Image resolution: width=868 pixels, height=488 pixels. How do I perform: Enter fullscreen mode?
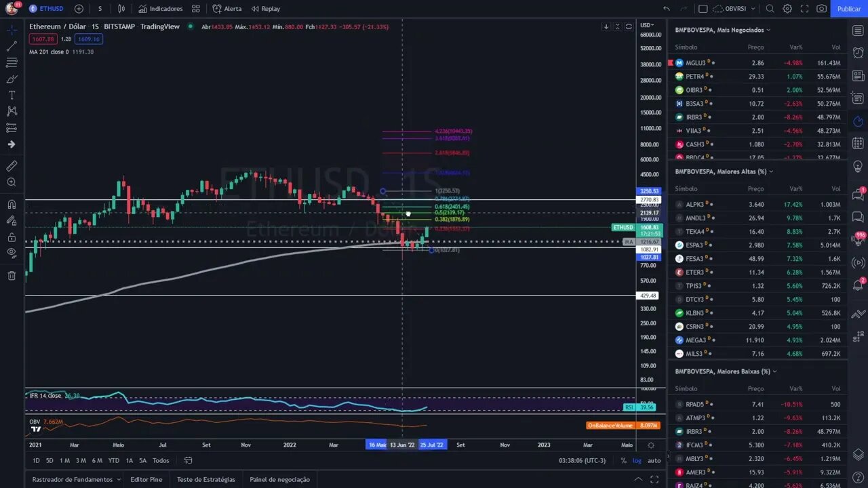coord(805,9)
